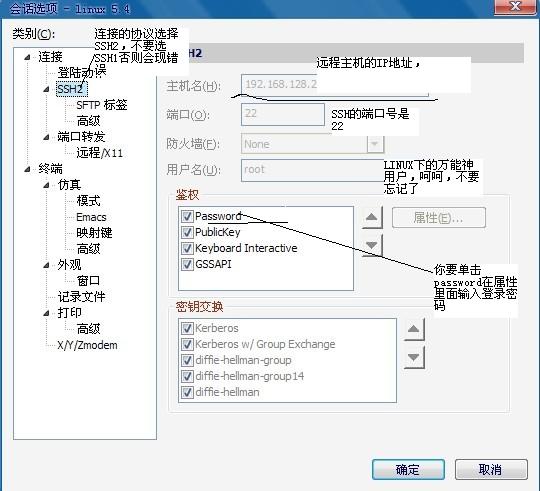Toggle the Keyboard Interactive checkbox

click(187, 248)
